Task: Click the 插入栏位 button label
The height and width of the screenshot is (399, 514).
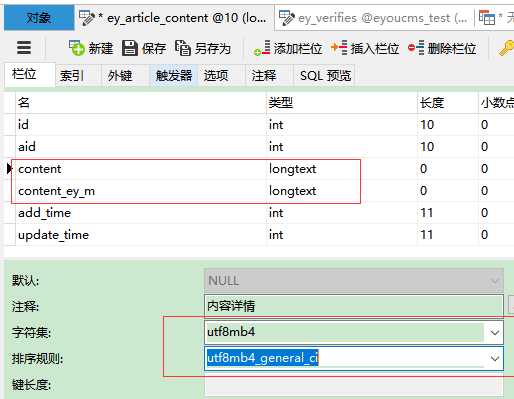Action: point(375,49)
